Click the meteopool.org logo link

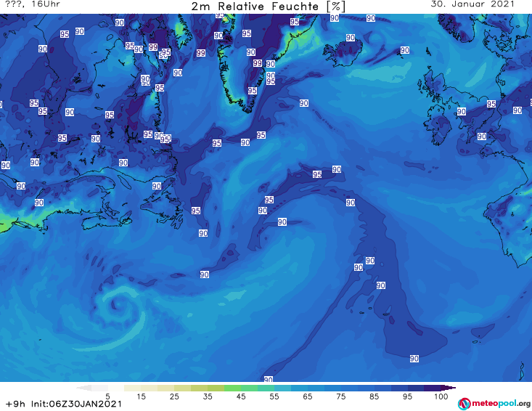pyautogui.click(x=494, y=404)
